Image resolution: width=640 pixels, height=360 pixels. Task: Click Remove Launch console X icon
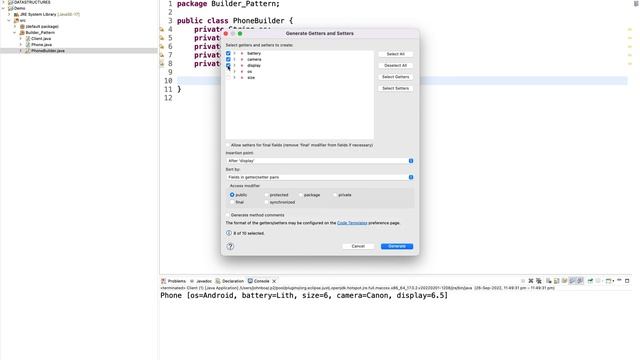pyautogui.click(x=531, y=281)
